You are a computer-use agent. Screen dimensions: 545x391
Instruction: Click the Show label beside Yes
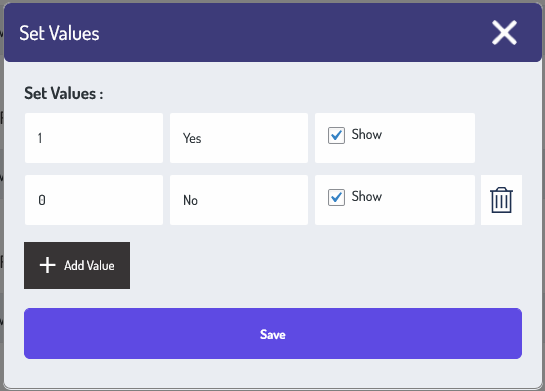click(x=367, y=135)
